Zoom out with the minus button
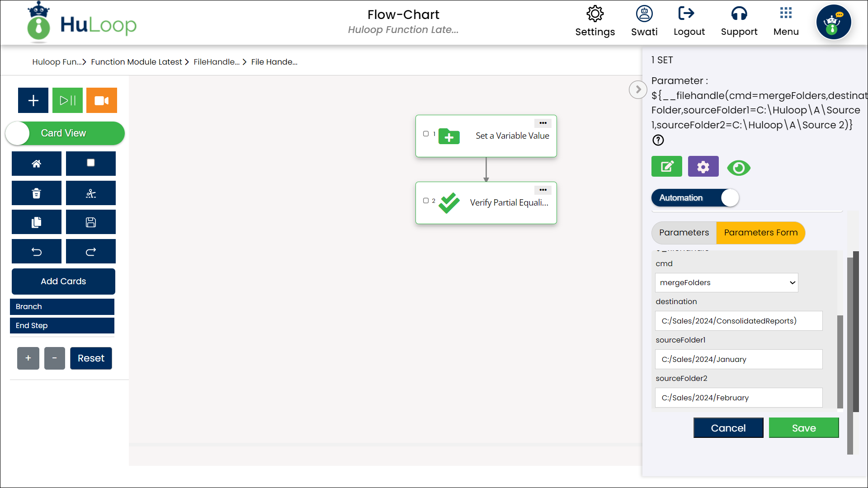 pos(55,358)
